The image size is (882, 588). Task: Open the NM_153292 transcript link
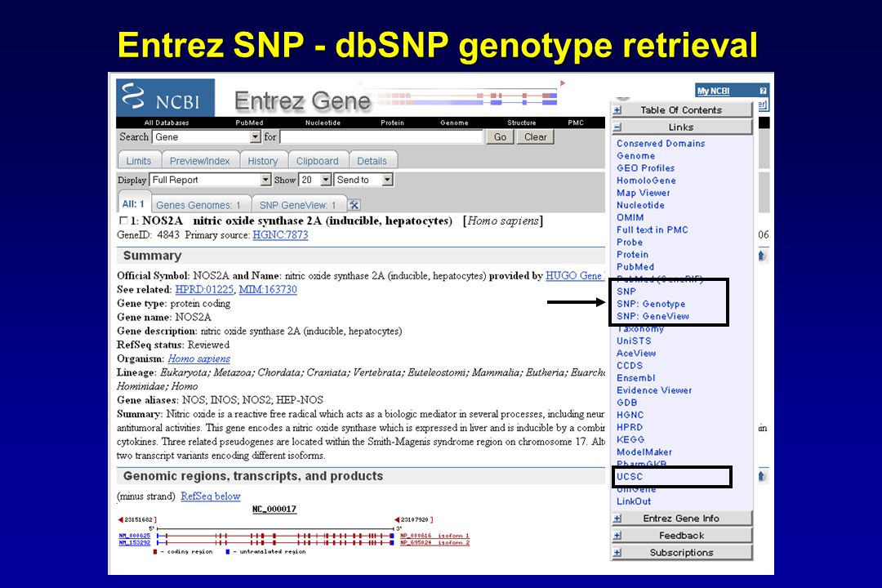point(135,543)
